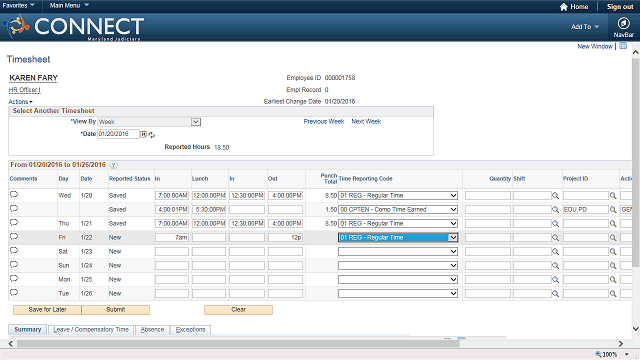640x360 pixels.
Task: Click the Date input field
Action: [x=118, y=134]
